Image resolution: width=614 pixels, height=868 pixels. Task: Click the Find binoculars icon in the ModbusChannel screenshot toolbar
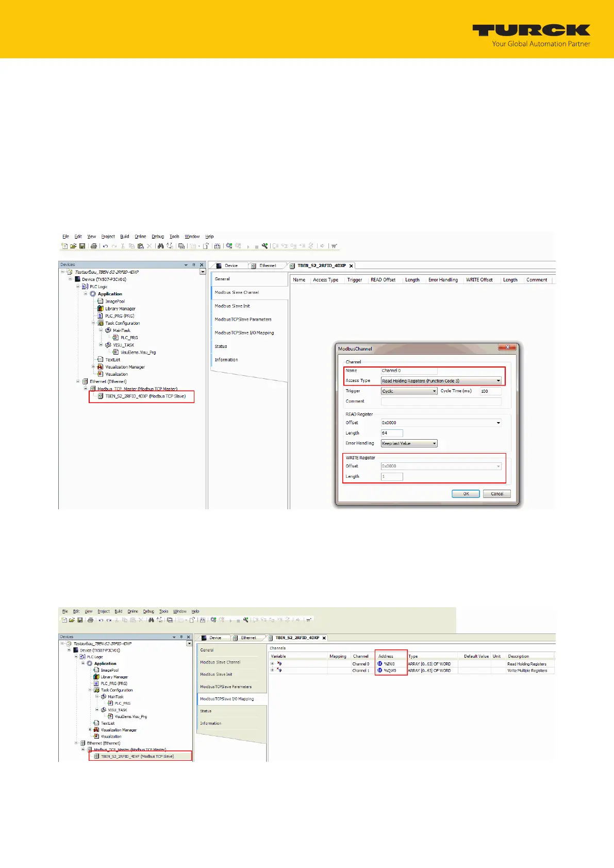pos(161,246)
